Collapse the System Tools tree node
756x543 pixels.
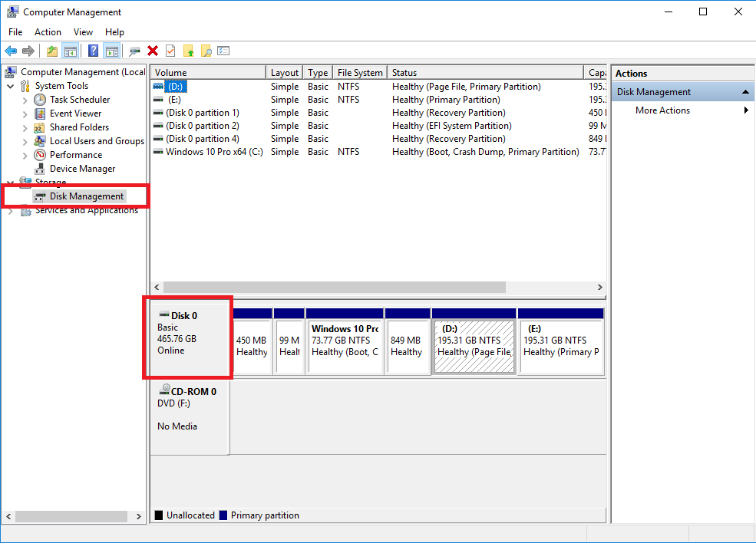[11, 86]
